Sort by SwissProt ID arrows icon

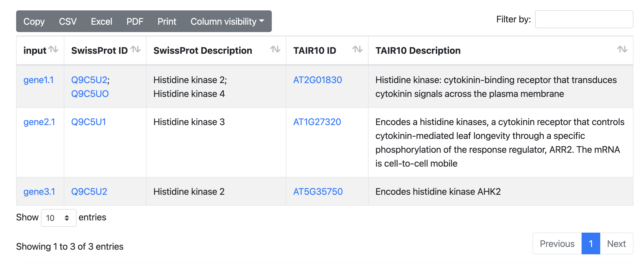click(x=135, y=49)
